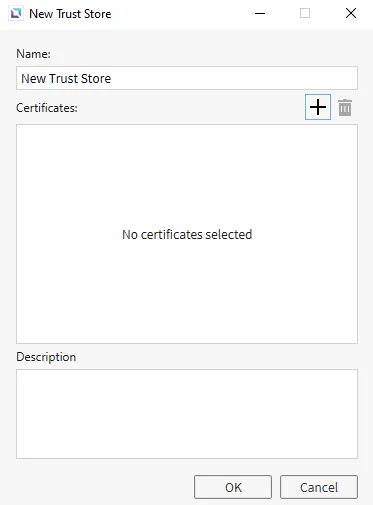Dismiss the dialog with the Cancel button
The image size is (373, 505).
(x=319, y=487)
